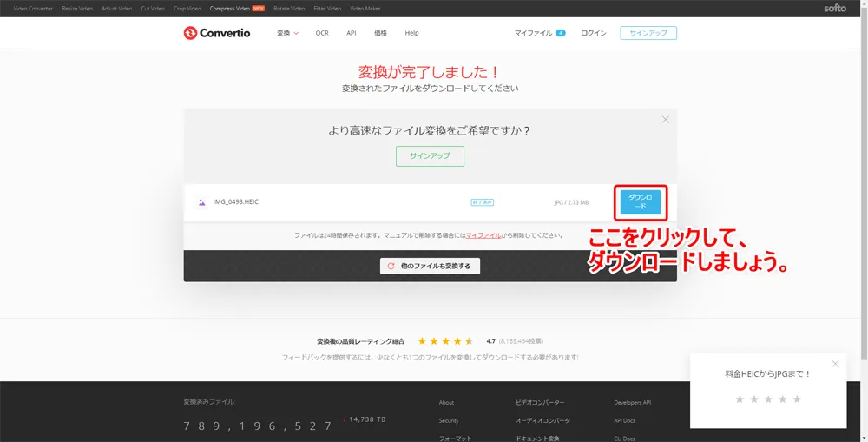Click the IMG_0498.HEIC file name
Image resolution: width=868 pixels, height=442 pixels.
236,202
